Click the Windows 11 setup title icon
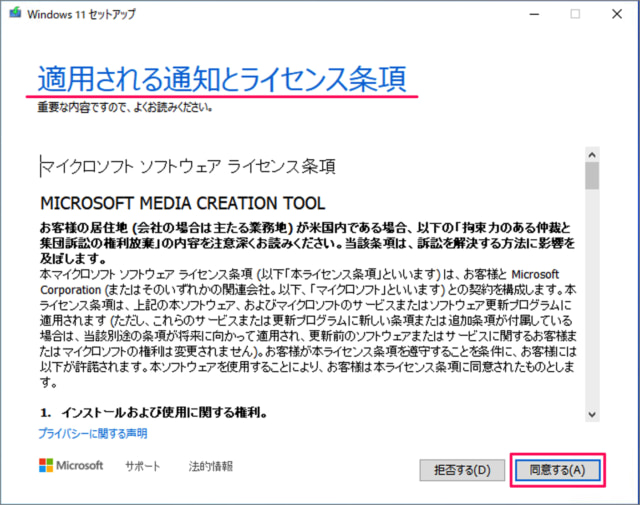Image resolution: width=640 pixels, height=505 pixels. click(x=16, y=13)
